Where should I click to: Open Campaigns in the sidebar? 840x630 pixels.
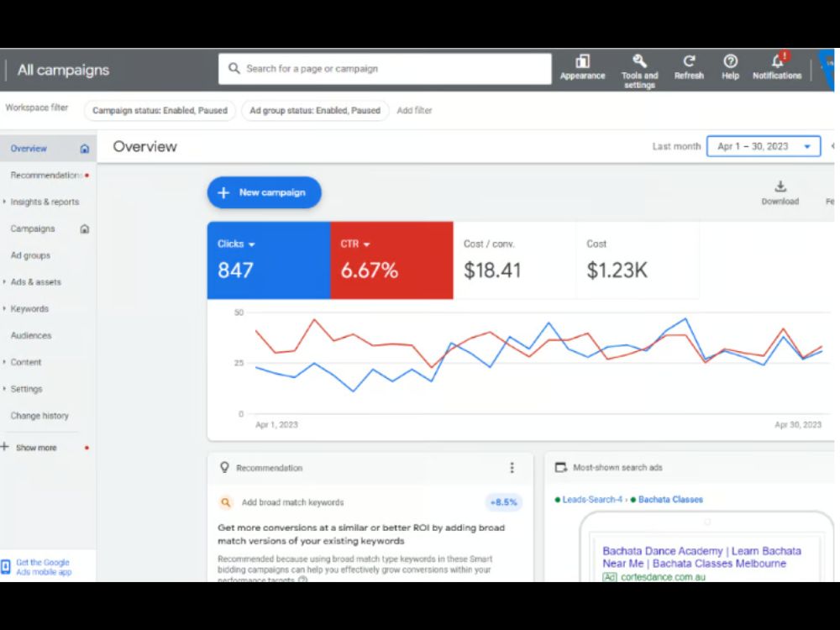(33, 228)
